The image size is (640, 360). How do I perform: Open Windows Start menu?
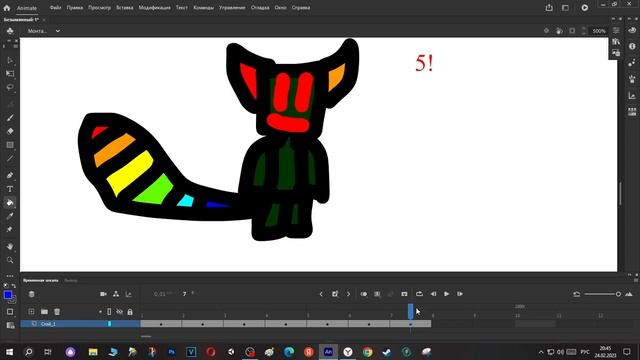[9, 351]
